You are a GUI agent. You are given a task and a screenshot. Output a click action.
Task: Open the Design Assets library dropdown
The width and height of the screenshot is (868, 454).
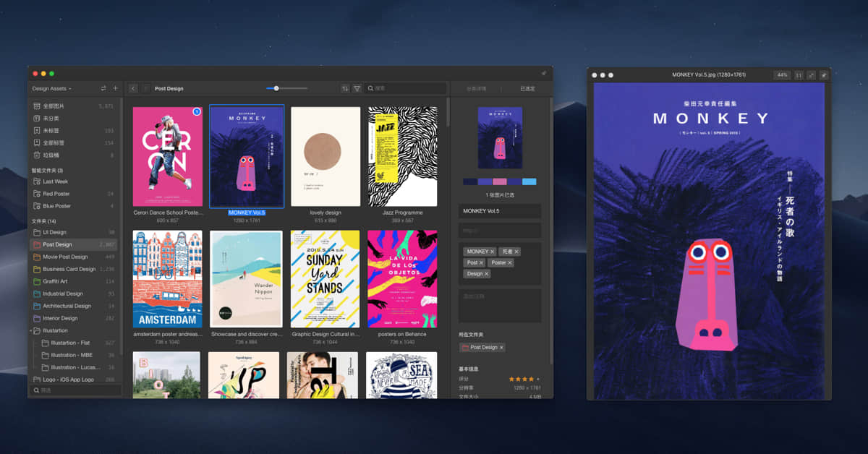(x=52, y=88)
